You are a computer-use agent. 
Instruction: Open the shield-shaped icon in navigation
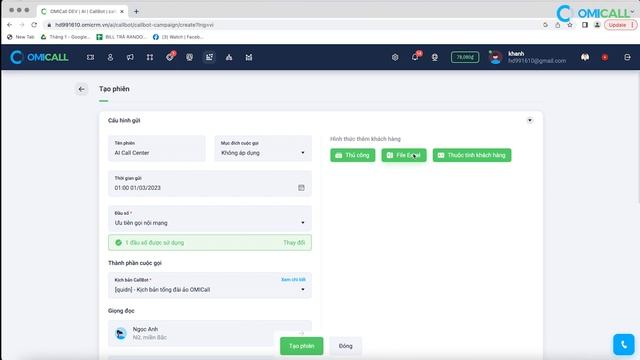[x=189, y=58]
